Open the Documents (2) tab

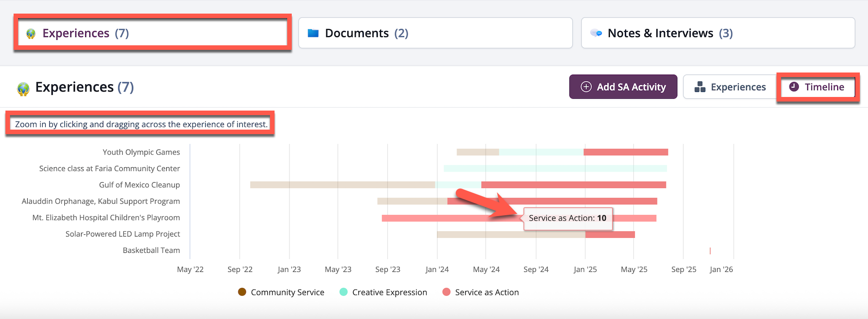point(435,33)
